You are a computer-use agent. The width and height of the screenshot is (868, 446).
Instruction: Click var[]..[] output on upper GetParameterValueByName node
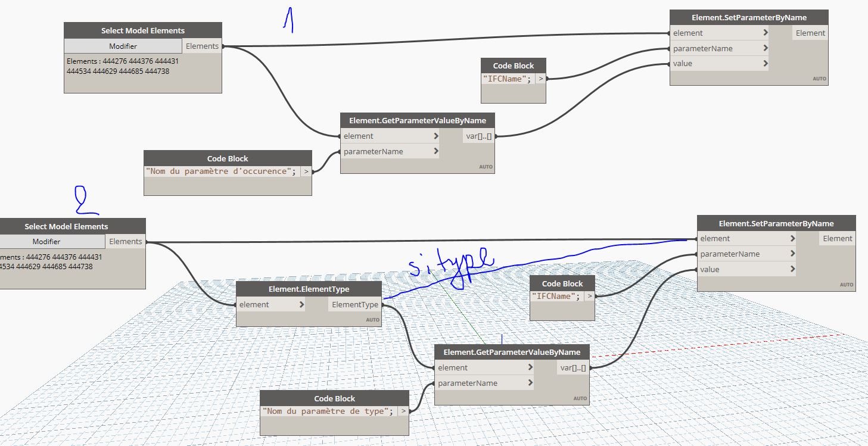point(479,136)
